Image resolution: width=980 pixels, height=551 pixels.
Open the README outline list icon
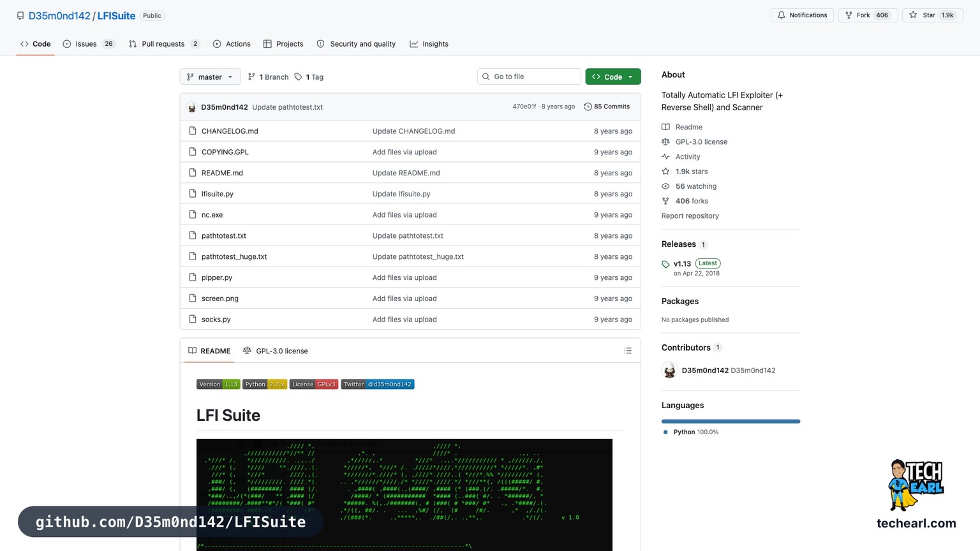(628, 351)
